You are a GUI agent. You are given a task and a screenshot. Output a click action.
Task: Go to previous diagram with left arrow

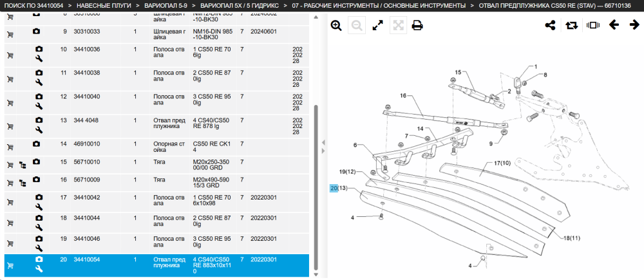(x=614, y=25)
